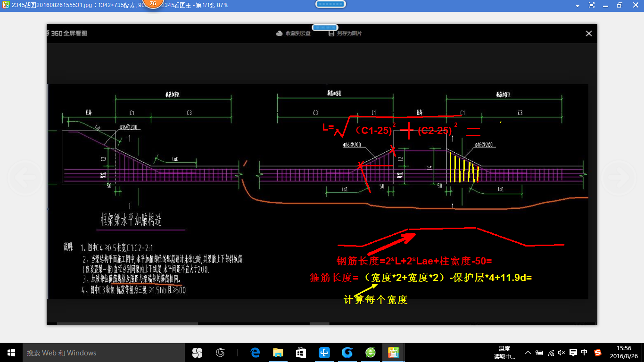The image size is (644, 362).
Task: Click the 温度 读取中 taskbar widget
Action: (x=504, y=353)
